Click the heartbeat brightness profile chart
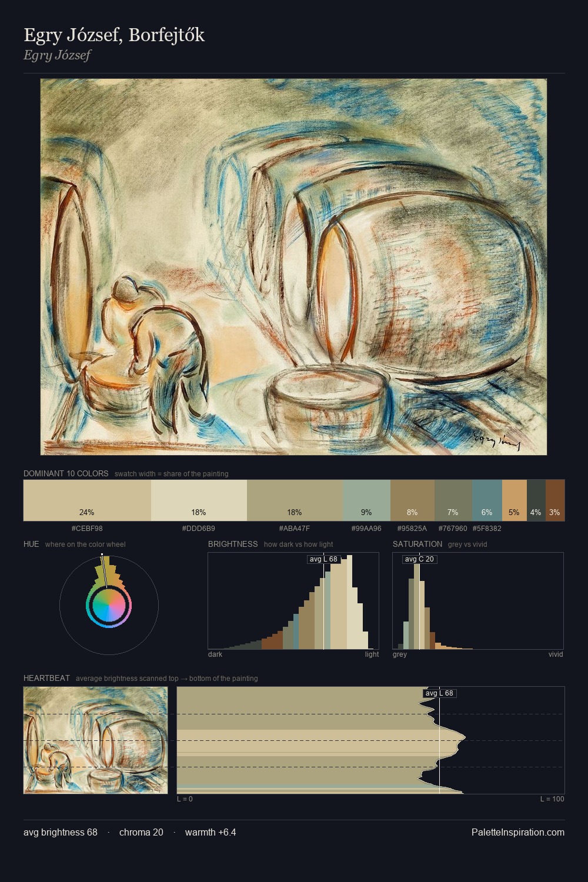 (370, 740)
